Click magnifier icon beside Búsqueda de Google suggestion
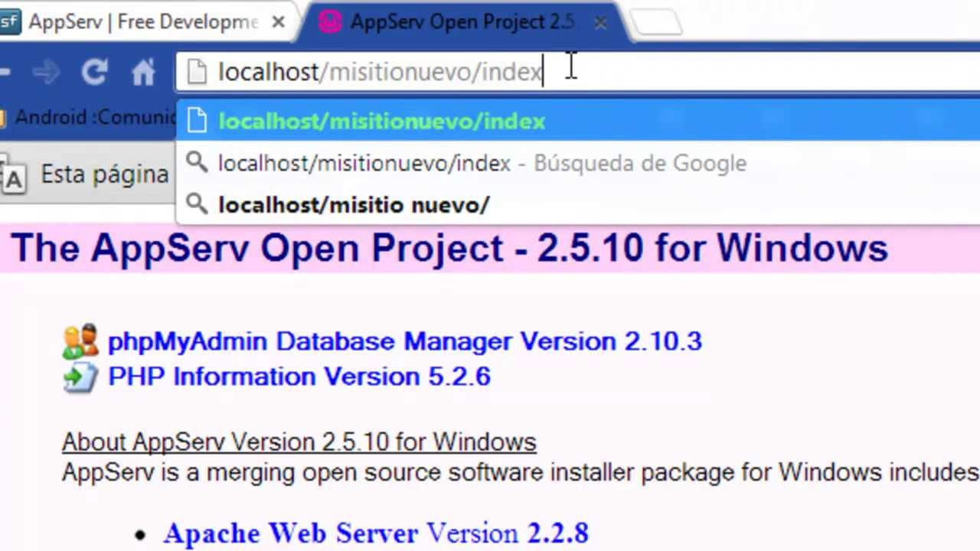This screenshot has width=980, height=551. 197,162
